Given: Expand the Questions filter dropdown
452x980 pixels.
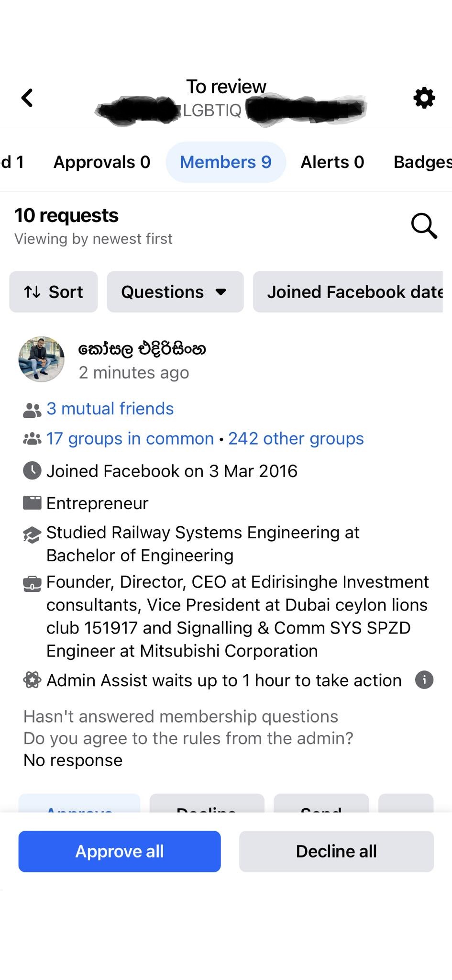Looking at the screenshot, I should pos(175,292).
